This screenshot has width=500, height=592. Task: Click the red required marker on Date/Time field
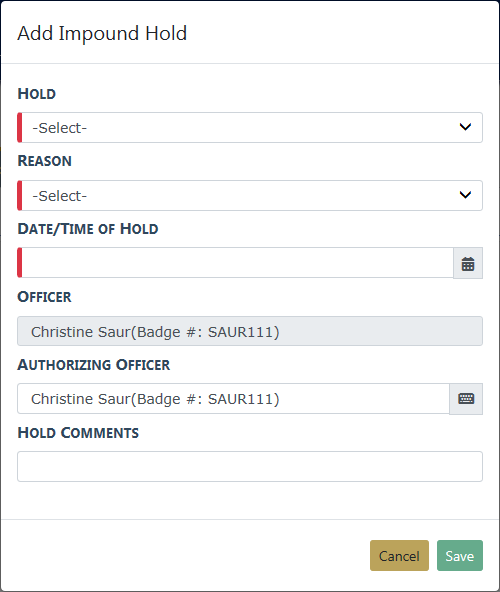click(20, 263)
